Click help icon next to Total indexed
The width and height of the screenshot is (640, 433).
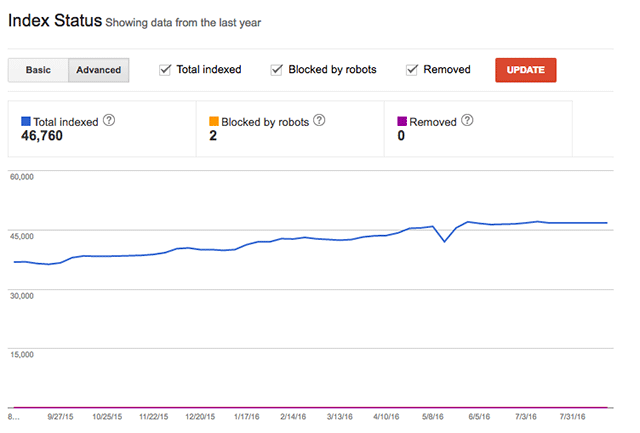(x=110, y=121)
